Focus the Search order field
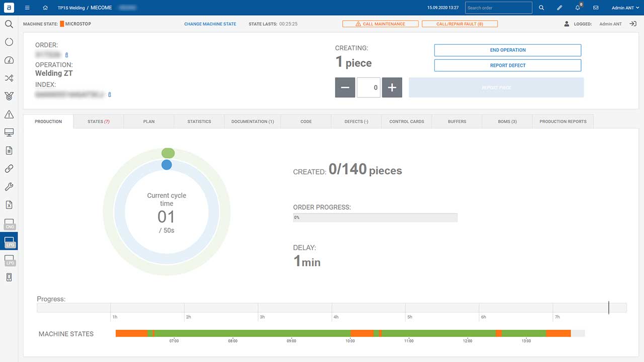Screen dimensions: 644x362 pyautogui.click(x=499, y=8)
